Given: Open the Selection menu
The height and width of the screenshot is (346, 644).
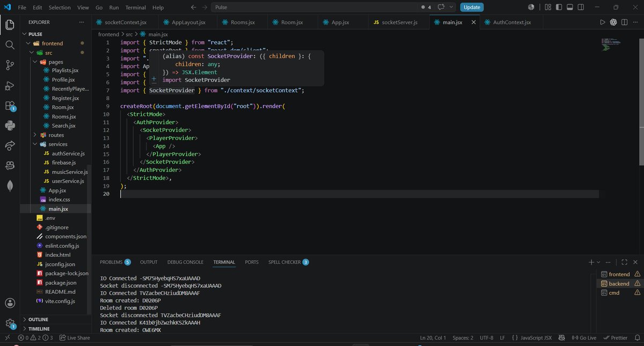Looking at the screenshot, I should [60, 8].
